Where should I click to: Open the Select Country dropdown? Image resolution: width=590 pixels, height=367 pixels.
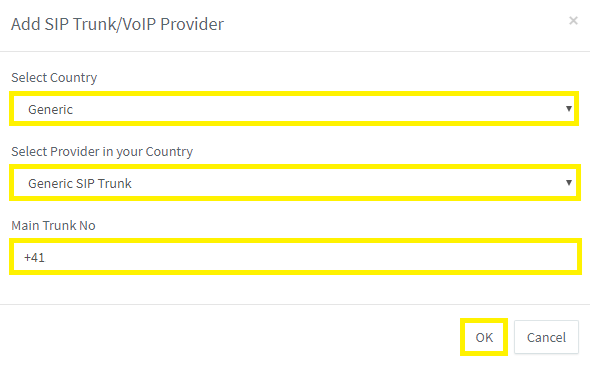point(294,109)
